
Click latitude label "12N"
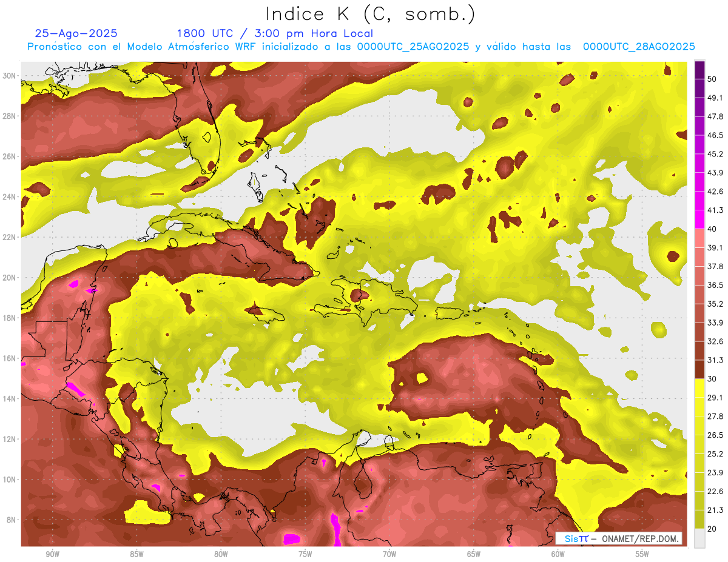pos(9,439)
